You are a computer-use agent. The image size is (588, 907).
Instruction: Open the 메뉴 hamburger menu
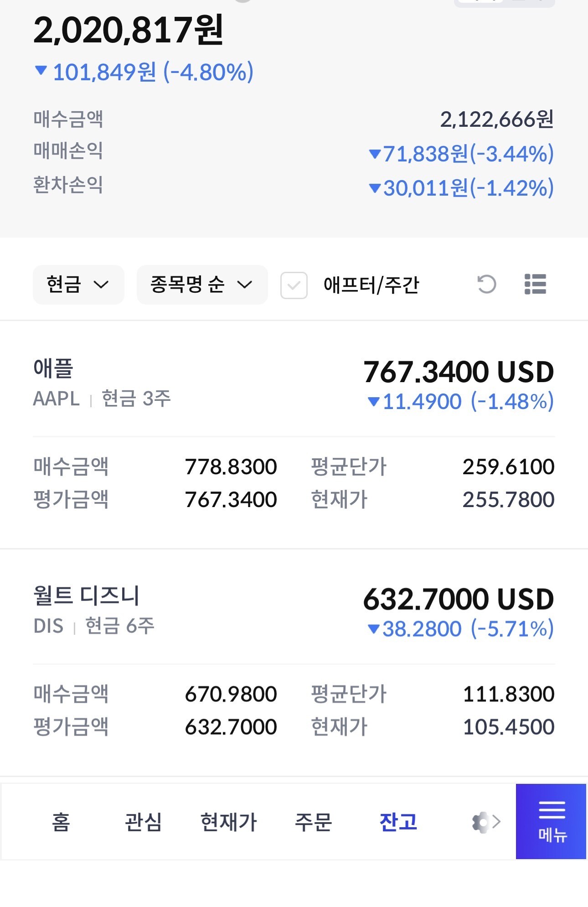pyautogui.click(x=551, y=821)
